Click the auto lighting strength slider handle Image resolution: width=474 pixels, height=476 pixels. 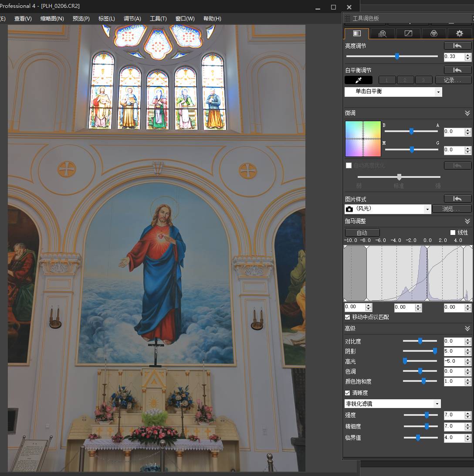tap(400, 177)
